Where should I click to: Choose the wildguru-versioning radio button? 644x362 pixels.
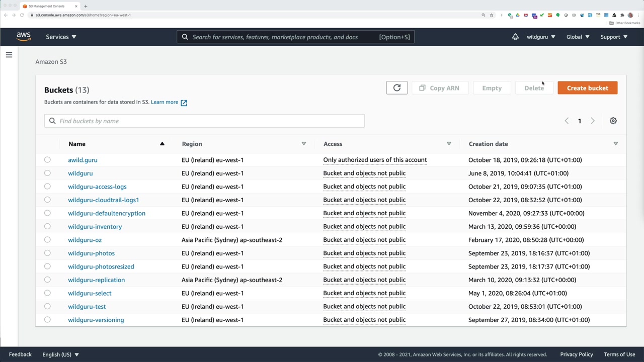(47, 320)
